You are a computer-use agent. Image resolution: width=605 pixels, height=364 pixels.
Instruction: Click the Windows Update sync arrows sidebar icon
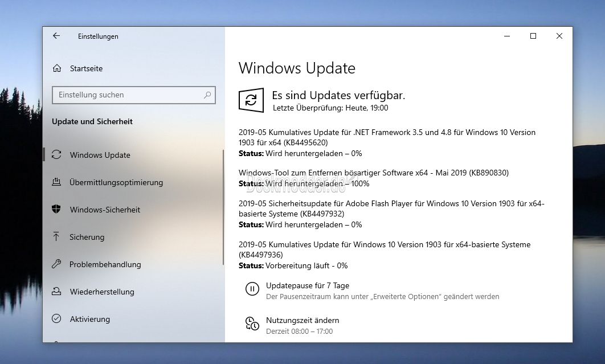point(56,155)
